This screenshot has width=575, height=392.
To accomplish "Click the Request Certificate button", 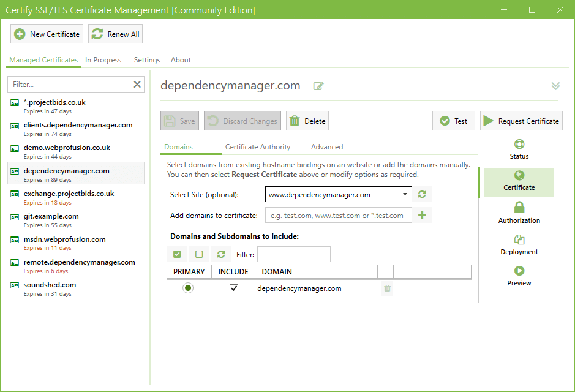I will [x=521, y=121].
